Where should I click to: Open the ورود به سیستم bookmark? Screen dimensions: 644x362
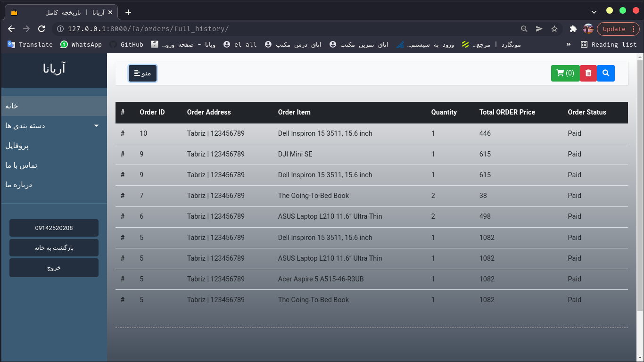pyautogui.click(x=425, y=44)
